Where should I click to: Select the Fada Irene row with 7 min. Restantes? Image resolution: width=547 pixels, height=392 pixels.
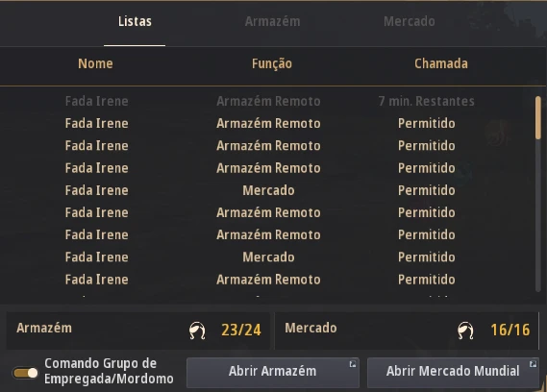click(267, 101)
